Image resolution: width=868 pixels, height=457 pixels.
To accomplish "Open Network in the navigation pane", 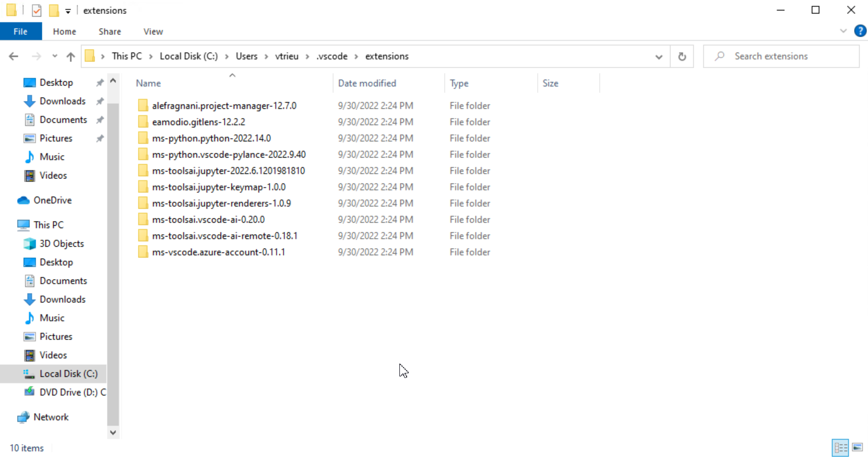I will tap(51, 417).
